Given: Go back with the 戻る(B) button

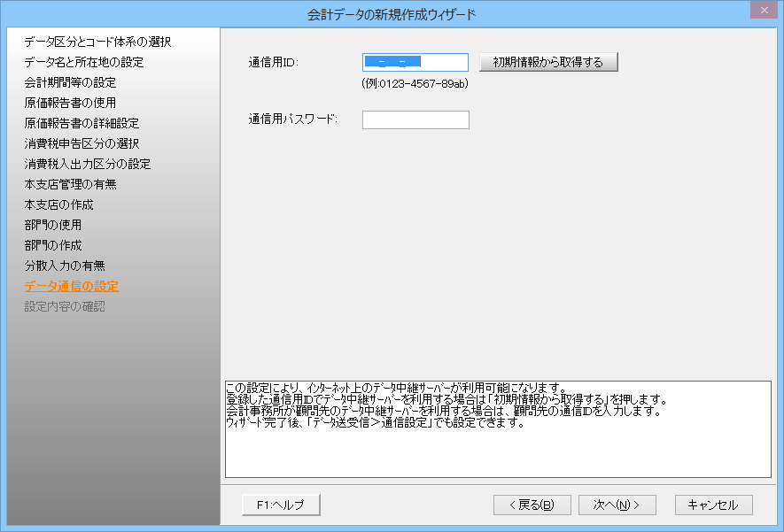Looking at the screenshot, I should coord(532,505).
